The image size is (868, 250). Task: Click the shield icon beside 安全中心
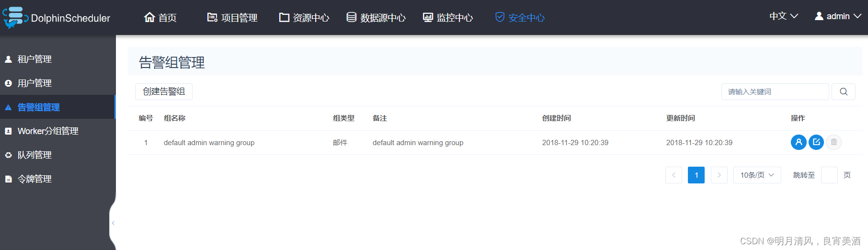pyautogui.click(x=500, y=17)
